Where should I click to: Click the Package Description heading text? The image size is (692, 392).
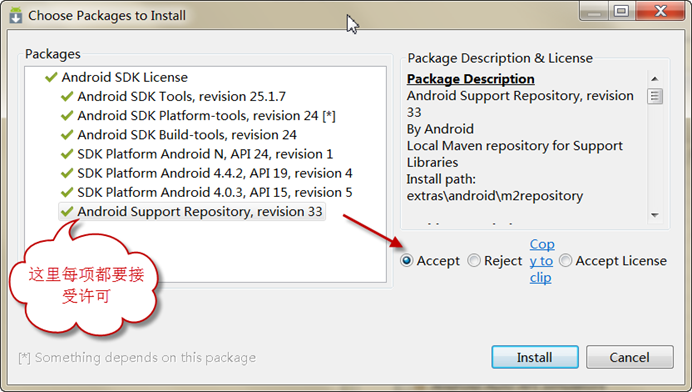[x=470, y=79]
